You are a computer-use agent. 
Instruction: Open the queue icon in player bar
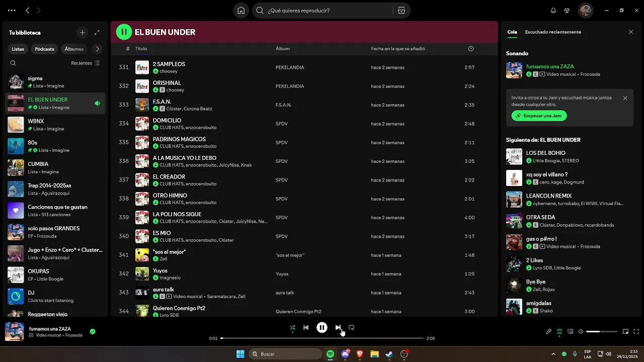coord(559,332)
